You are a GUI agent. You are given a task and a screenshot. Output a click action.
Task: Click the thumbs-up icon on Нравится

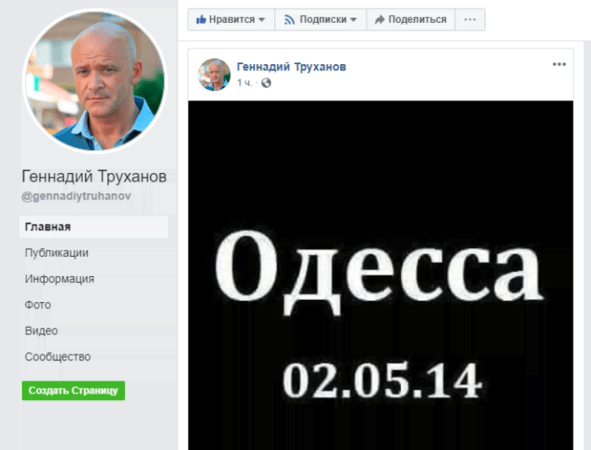tap(201, 19)
